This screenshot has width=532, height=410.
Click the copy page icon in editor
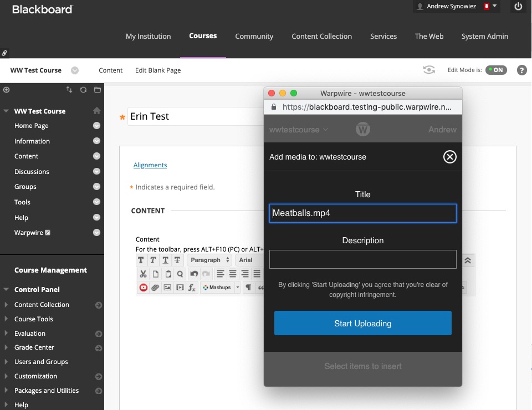tap(155, 274)
